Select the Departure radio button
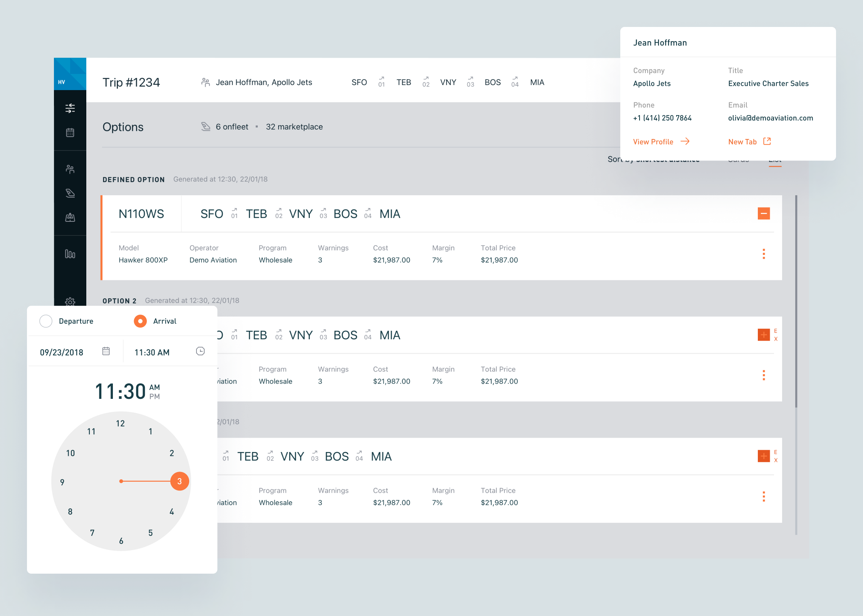Image resolution: width=863 pixels, height=616 pixels. (x=46, y=321)
